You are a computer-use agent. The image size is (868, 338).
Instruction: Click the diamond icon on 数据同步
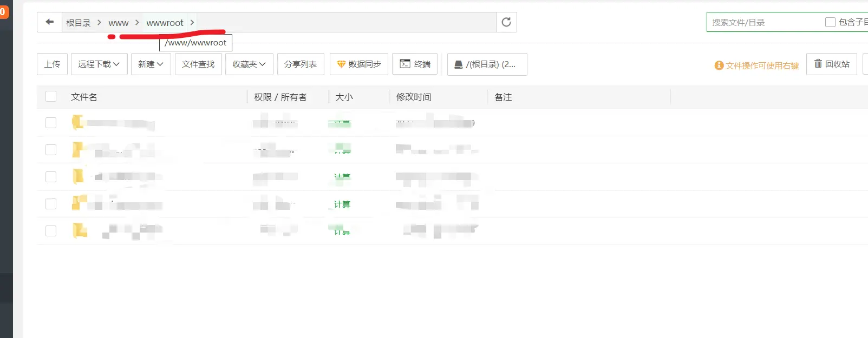(341, 64)
